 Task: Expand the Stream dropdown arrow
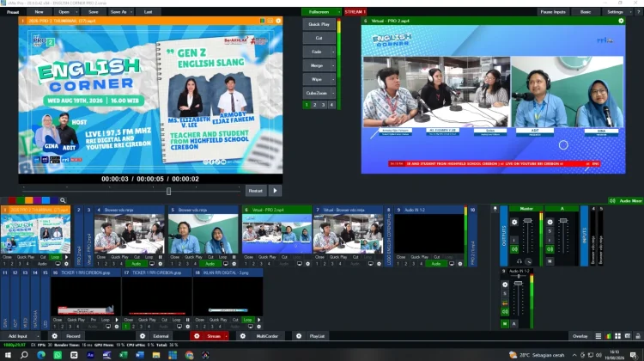[227, 336]
